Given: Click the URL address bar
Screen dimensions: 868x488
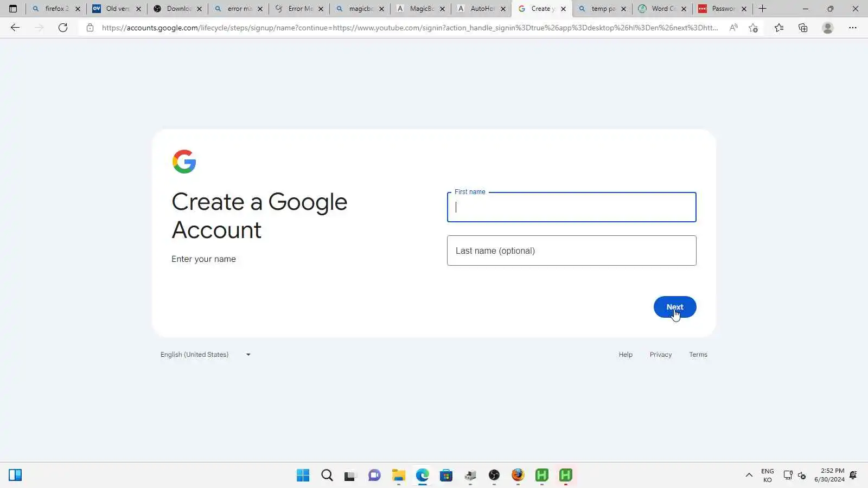Looking at the screenshot, I should pos(410,28).
